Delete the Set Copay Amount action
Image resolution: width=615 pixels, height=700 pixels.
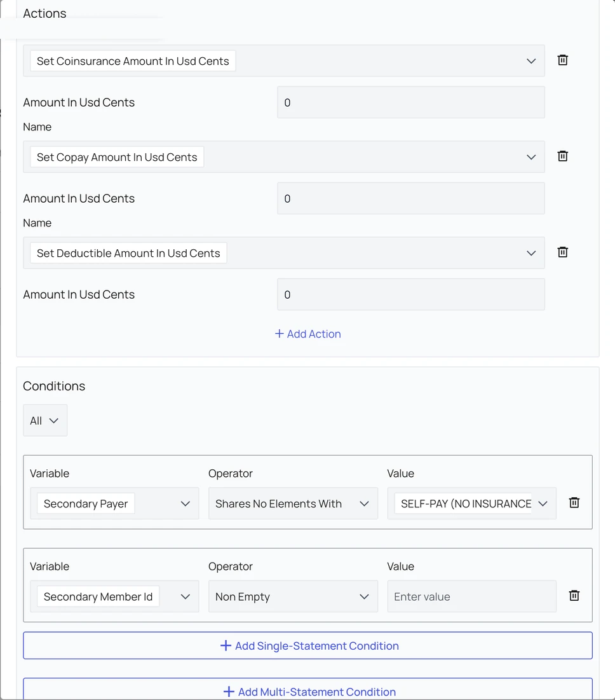coord(562,156)
